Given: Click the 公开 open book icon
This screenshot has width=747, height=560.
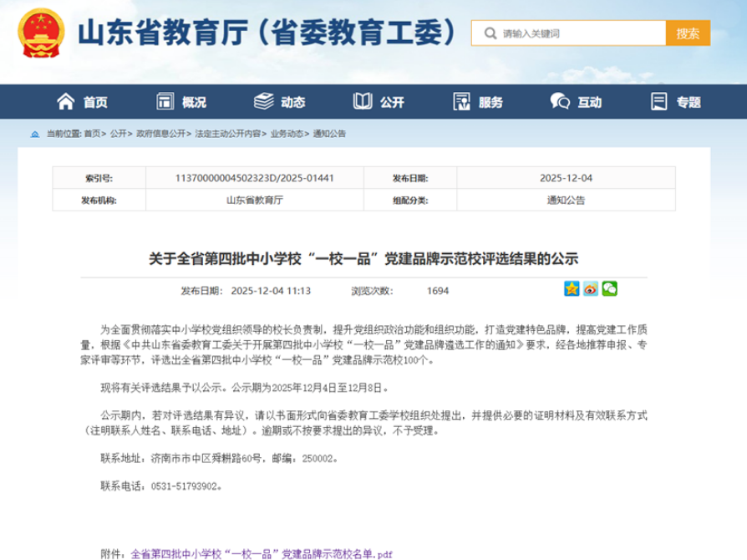Looking at the screenshot, I should [363, 102].
